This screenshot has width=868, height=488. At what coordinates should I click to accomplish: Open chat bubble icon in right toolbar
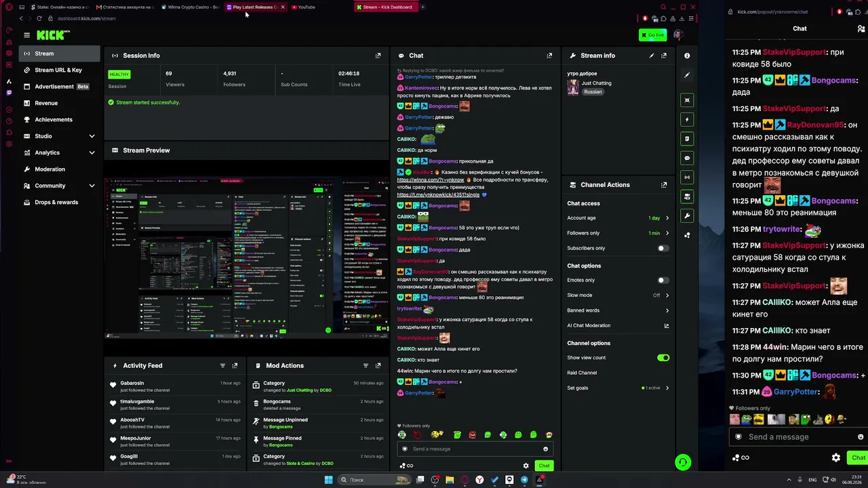point(687,158)
